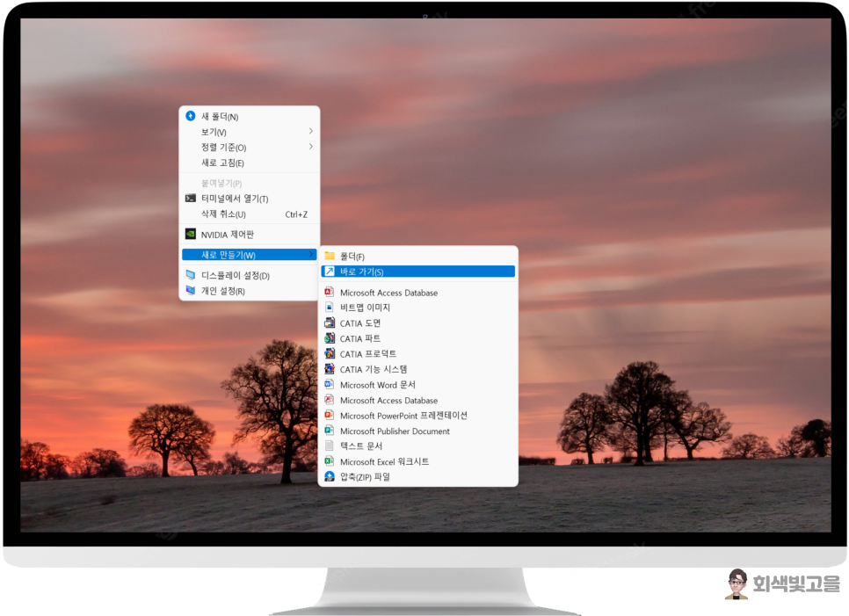
Task: Click the 비트맵 이미지 file icon
Action: pos(330,307)
